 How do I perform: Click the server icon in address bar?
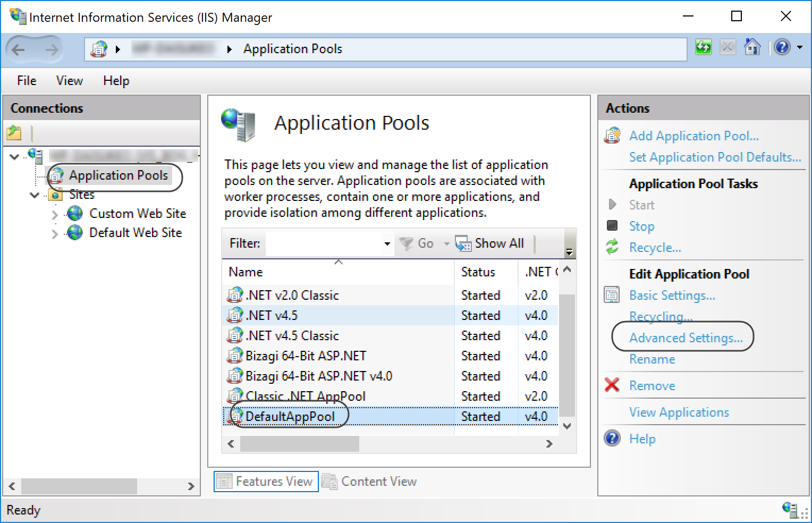tap(99, 49)
